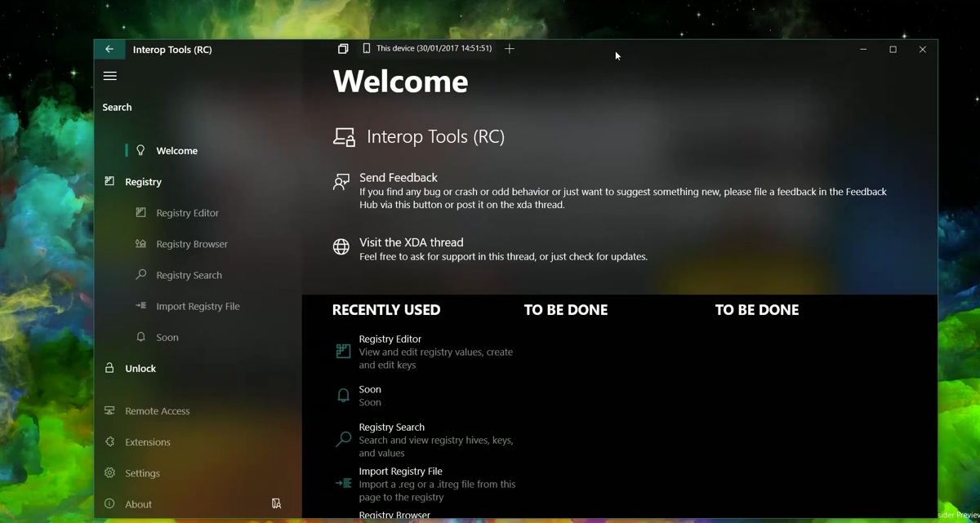Click Interop Tools (RC) title bar text

pos(172,50)
